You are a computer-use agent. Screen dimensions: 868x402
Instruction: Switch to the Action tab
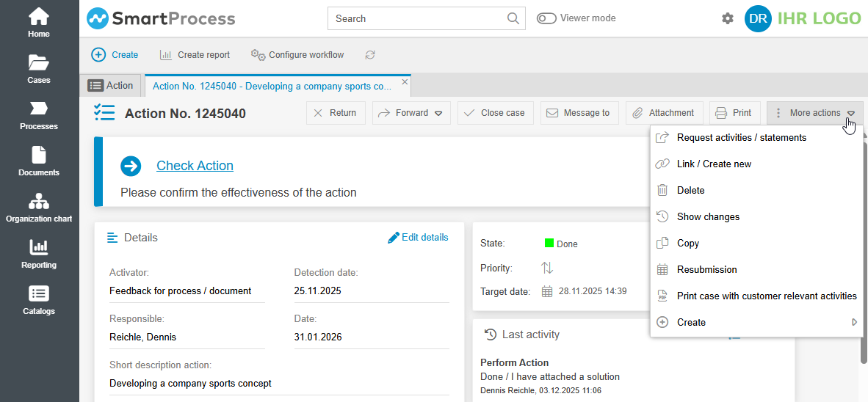point(112,86)
